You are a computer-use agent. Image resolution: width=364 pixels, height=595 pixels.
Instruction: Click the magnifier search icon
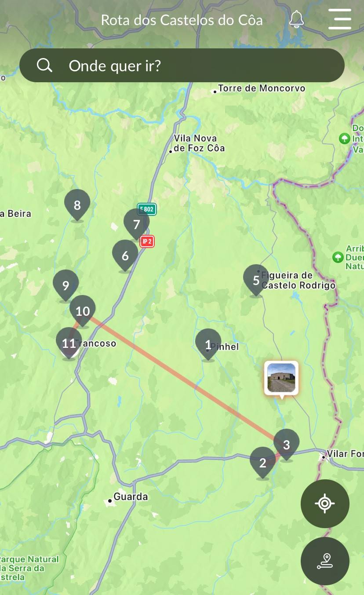[x=44, y=66]
